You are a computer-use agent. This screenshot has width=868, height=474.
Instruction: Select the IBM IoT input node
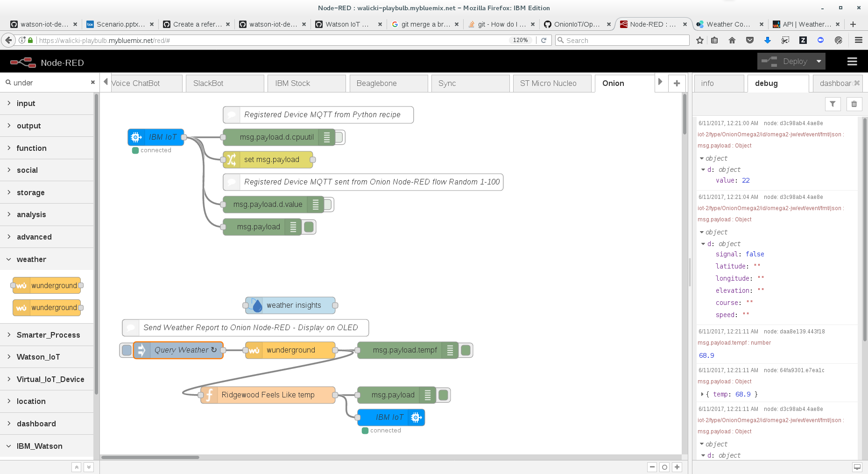(156, 137)
